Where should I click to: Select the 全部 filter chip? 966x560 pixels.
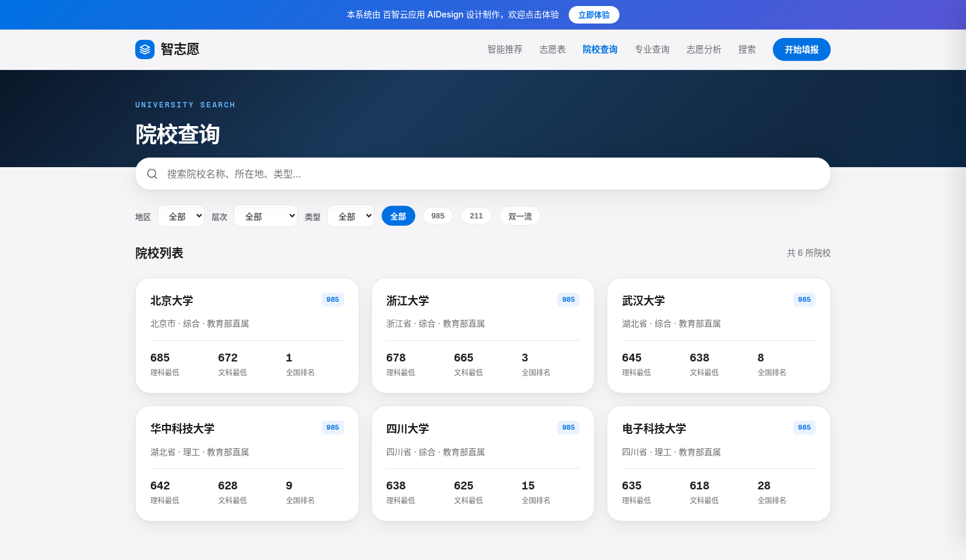tap(398, 216)
